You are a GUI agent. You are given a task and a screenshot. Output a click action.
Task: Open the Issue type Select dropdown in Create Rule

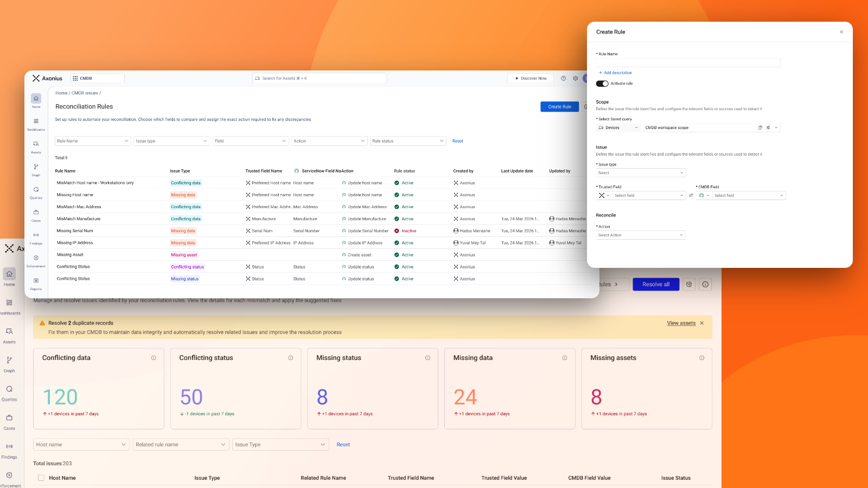[x=641, y=173]
